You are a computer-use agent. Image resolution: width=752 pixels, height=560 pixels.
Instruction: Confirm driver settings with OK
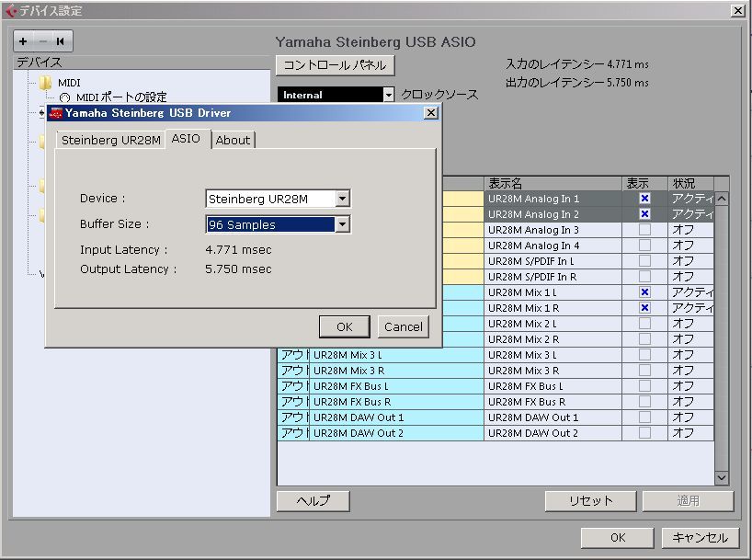pyautogui.click(x=344, y=326)
